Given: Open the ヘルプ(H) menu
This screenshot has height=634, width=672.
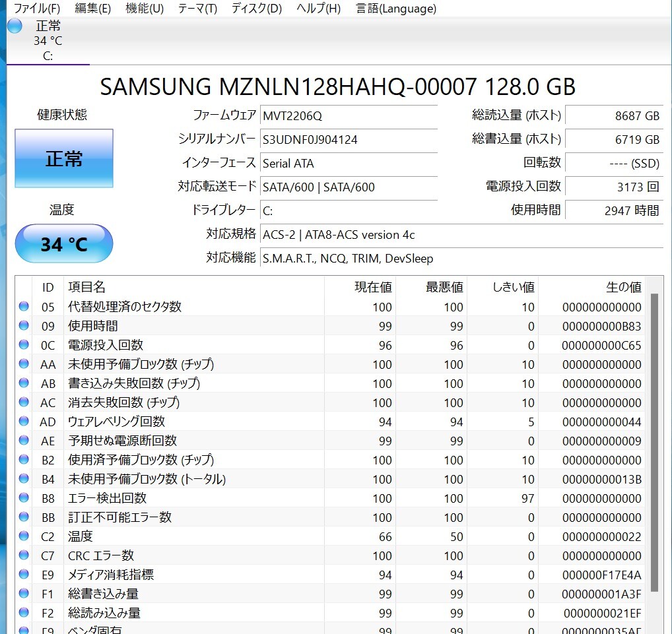Looking at the screenshot, I should click(x=318, y=9).
